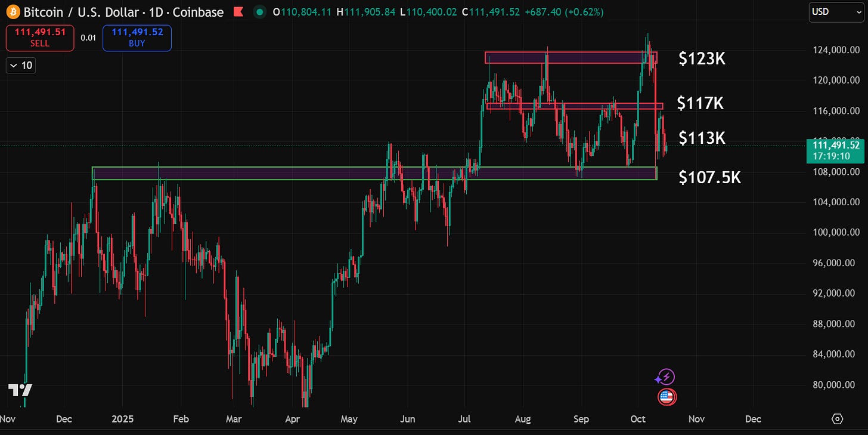868x435 pixels.
Task: Click the Jun label on the time axis
Action: point(407,419)
